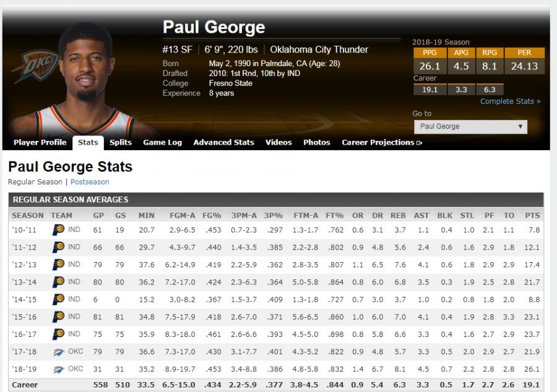Click the Regular Season label
This screenshot has height=392, width=557.
[35, 182]
